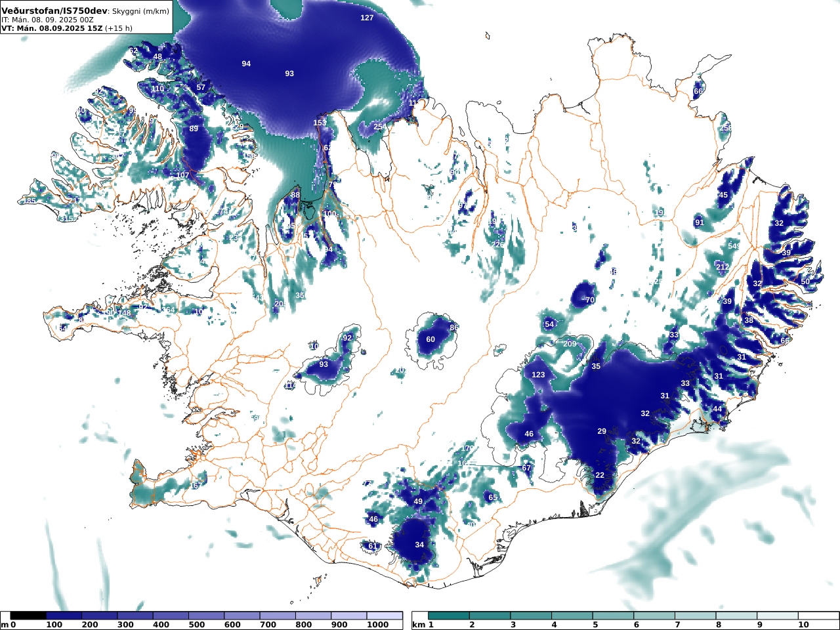Click the 'km' unit label on the legend
This screenshot has height=630, width=840.
click(x=419, y=625)
